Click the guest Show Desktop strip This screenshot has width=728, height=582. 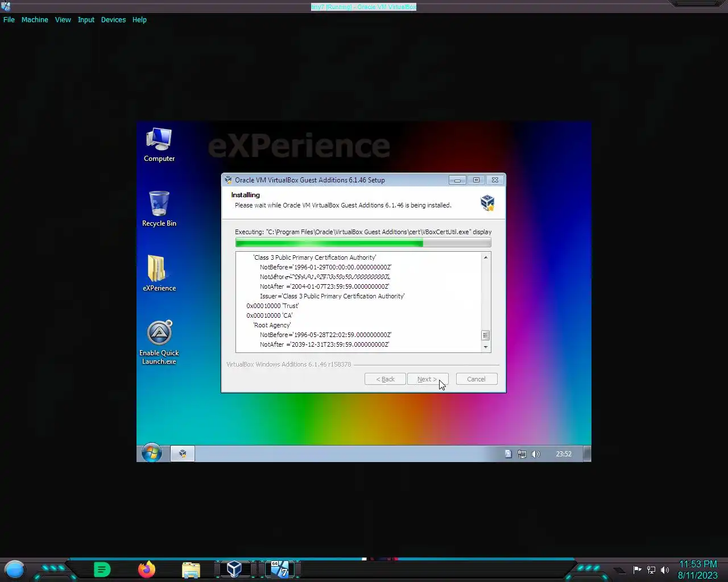click(588, 454)
